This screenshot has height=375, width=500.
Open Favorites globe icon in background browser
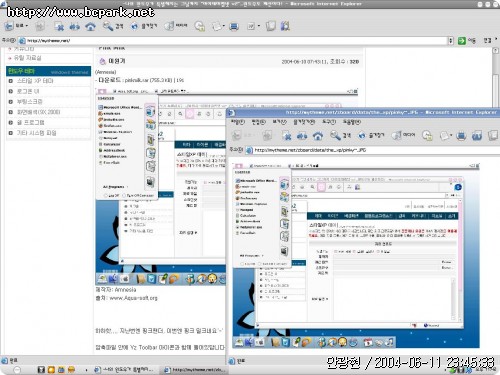tap(134, 26)
